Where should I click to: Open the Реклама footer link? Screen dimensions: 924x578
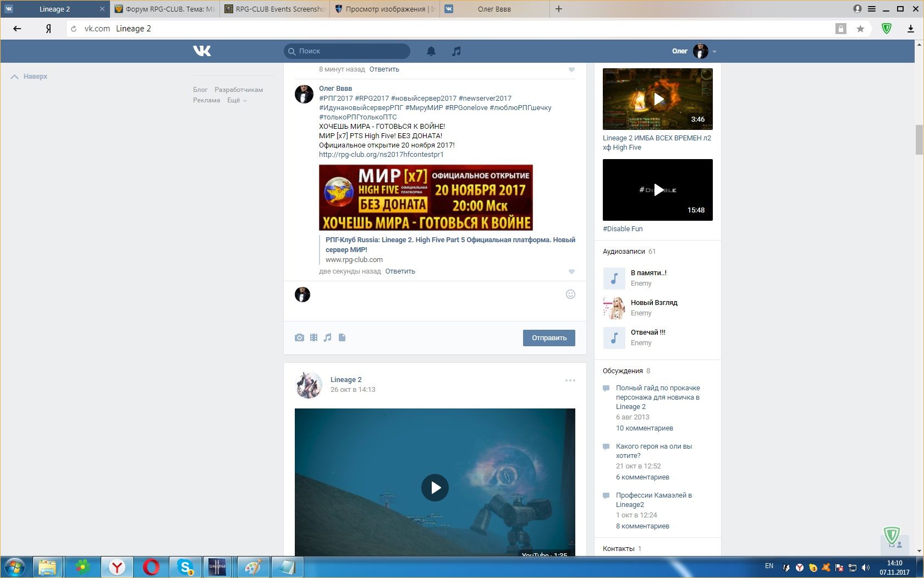click(x=206, y=100)
